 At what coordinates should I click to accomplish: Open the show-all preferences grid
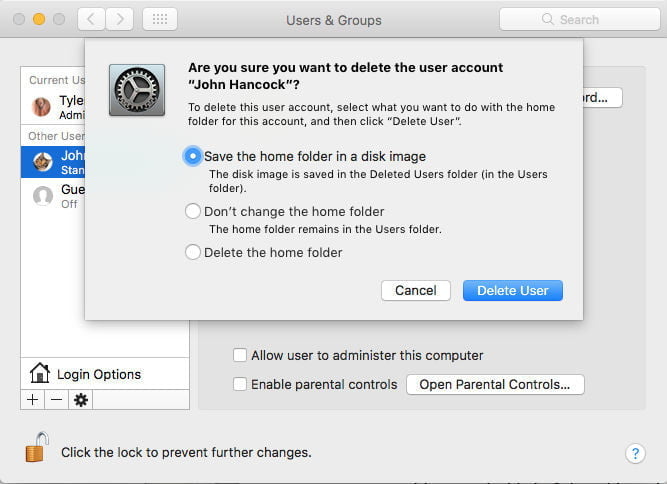point(160,19)
